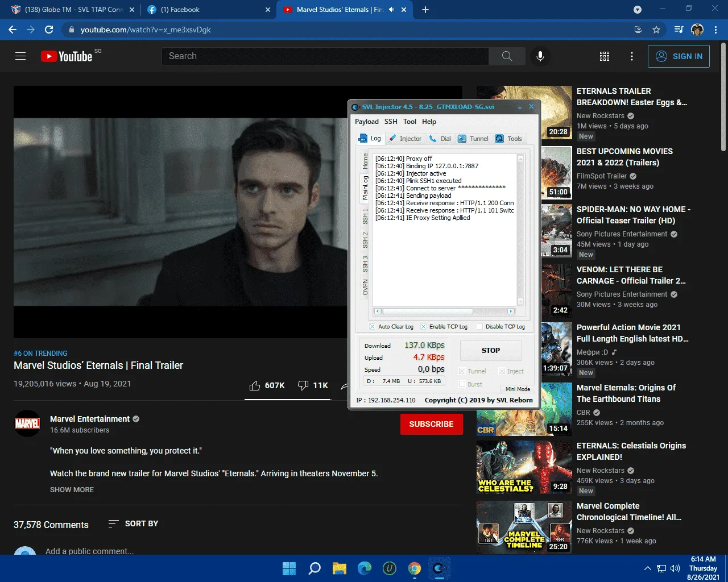Screen dimensions: 728x582
Task: Switch to the Tunnel tab
Action: coord(473,139)
